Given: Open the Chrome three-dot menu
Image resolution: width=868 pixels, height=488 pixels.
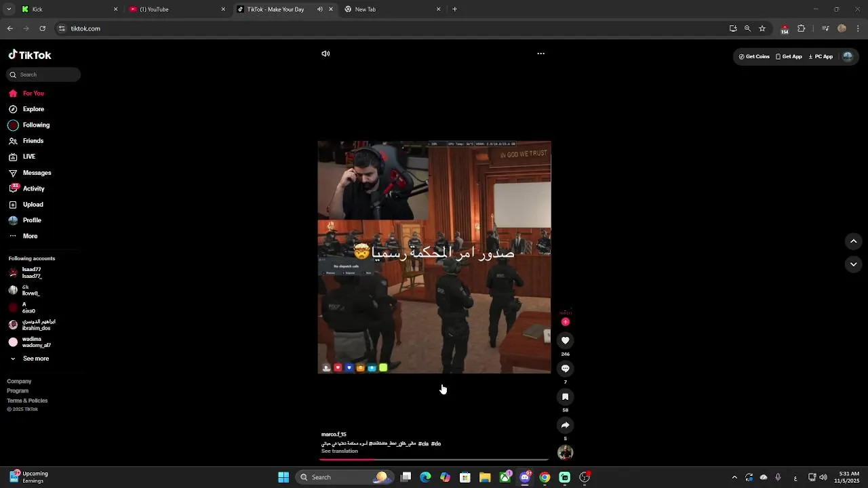Looking at the screenshot, I should [858, 28].
